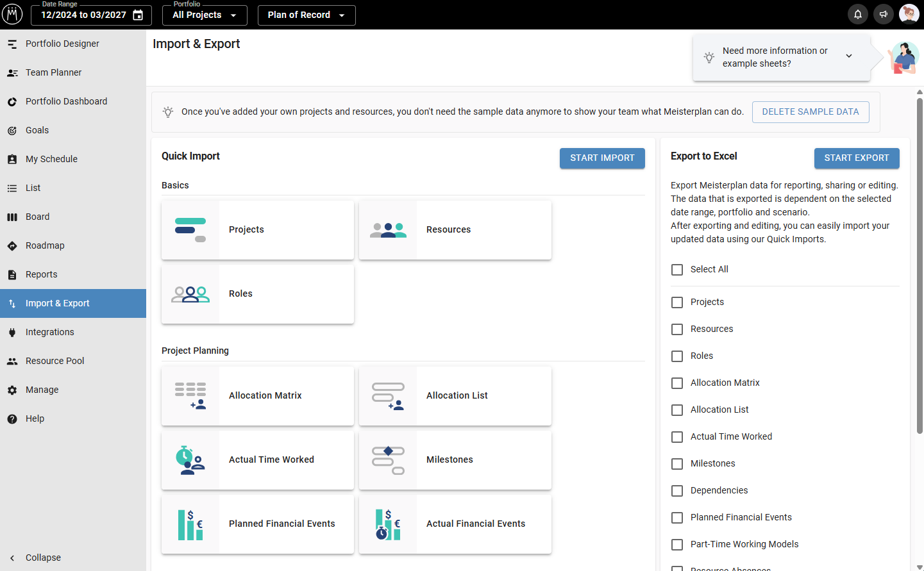The height and width of the screenshot is (571, 924).
Task: Open the All Projects portfolio dropdown
Action: click(205, 15)
